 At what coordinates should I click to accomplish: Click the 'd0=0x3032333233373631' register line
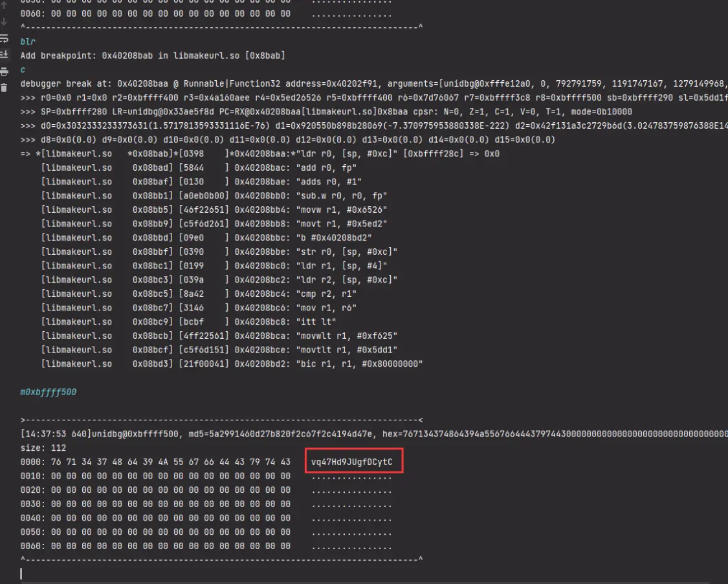(x=374, y=125)
